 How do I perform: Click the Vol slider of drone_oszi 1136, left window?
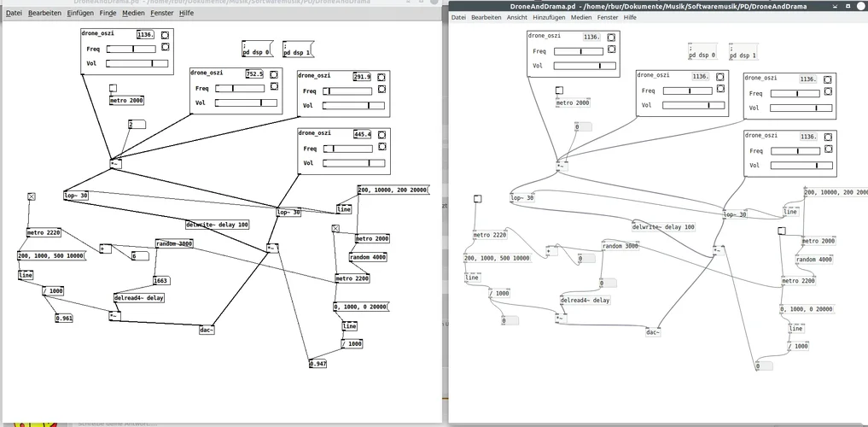pos(137,63)
